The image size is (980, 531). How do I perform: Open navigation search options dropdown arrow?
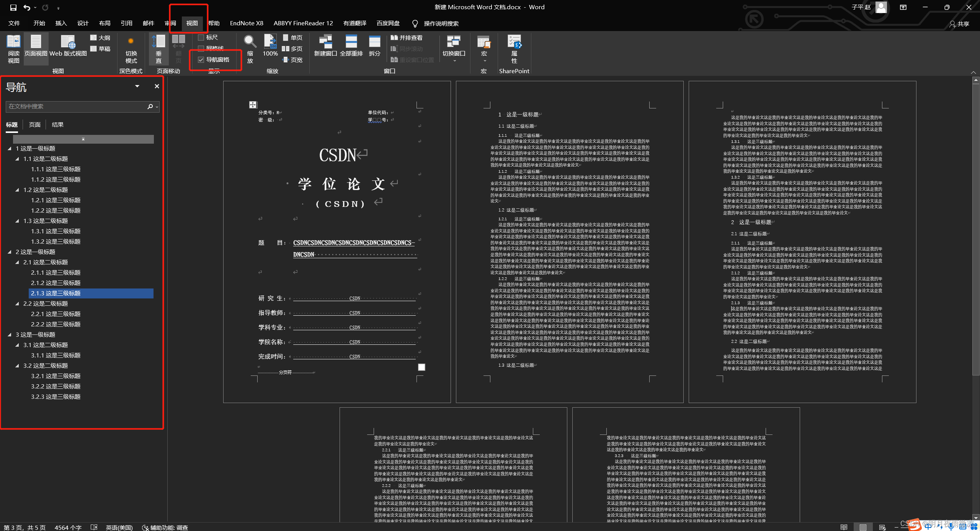[x=157, y=107]
